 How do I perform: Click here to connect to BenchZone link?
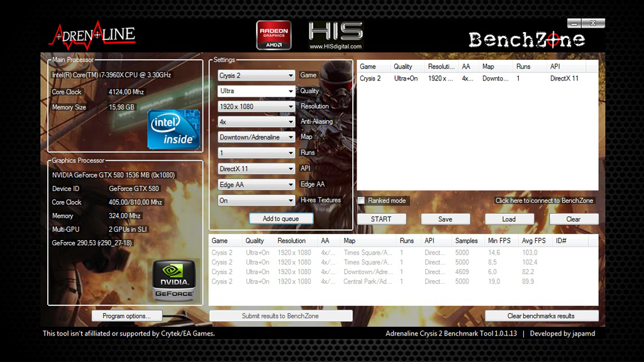pos(544,200)
